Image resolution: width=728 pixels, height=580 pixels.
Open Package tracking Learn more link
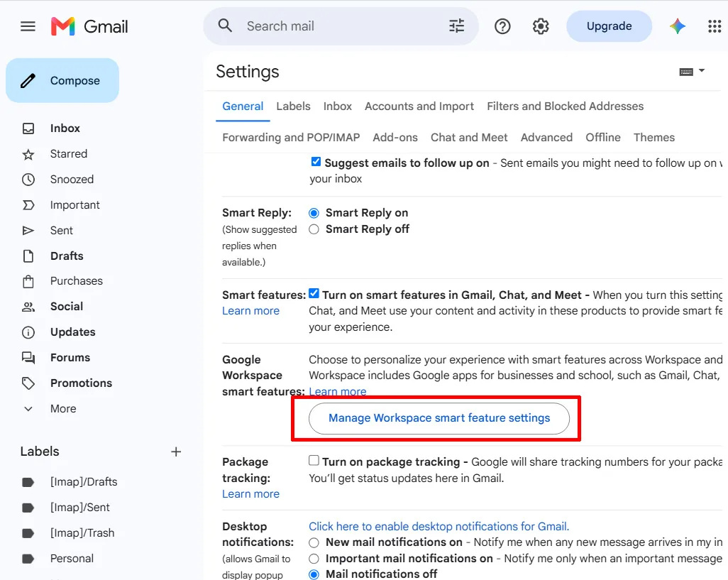click(x=250, y=494)
